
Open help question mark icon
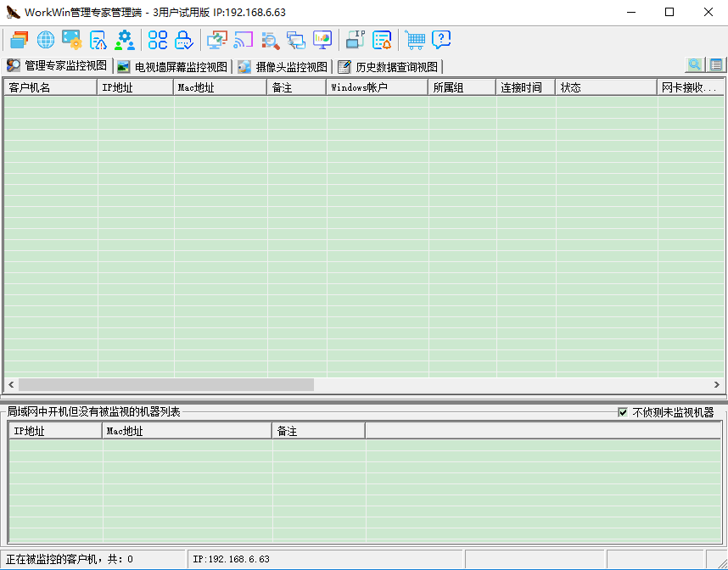point(441,40)
